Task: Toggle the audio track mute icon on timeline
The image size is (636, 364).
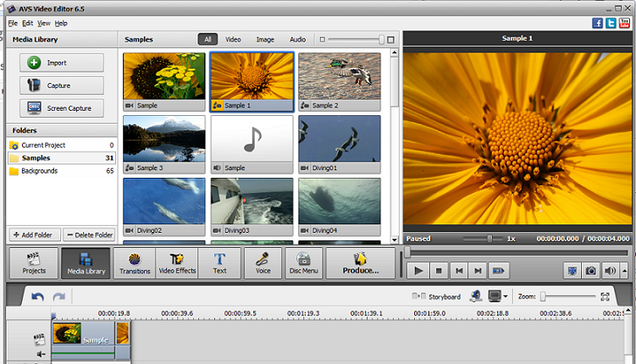Action: click(x=40, y=355)
